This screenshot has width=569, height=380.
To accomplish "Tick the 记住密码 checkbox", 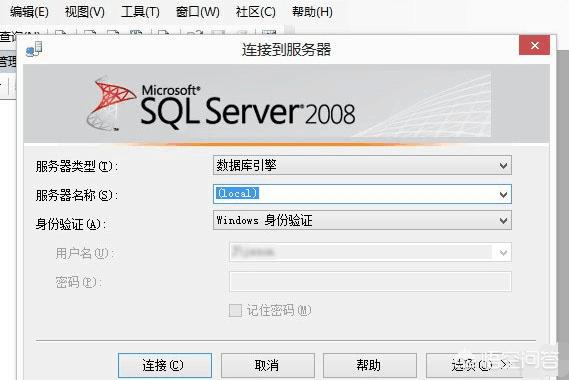I will coord(235,310).
